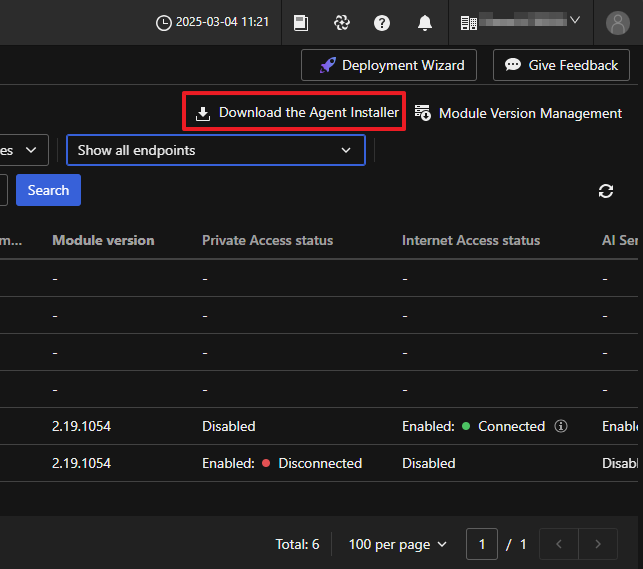Expand the partially hidden filter dropdown
Image resolution: width=643 pixels, height=569 pixels.
[24, 150]
